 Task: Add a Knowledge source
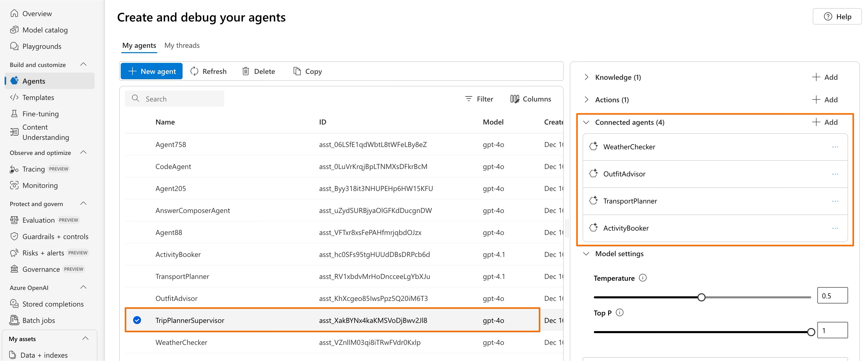pyautogui.click(x=825, y=77)
